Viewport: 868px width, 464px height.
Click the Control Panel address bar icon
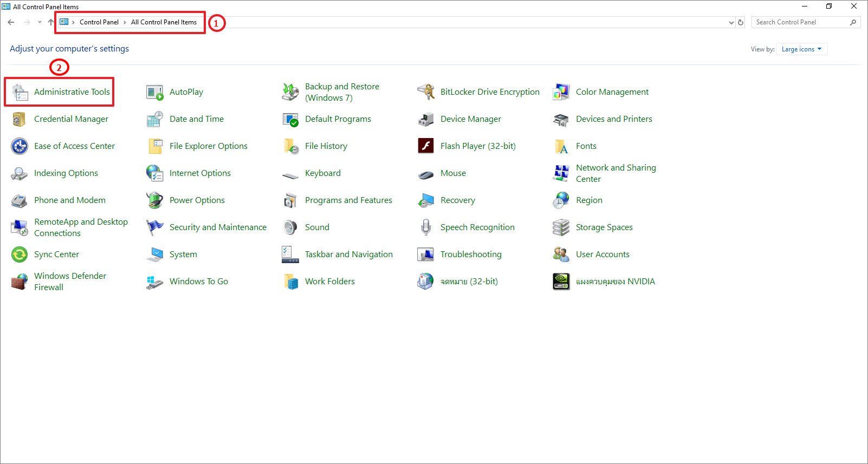(64, 22)
